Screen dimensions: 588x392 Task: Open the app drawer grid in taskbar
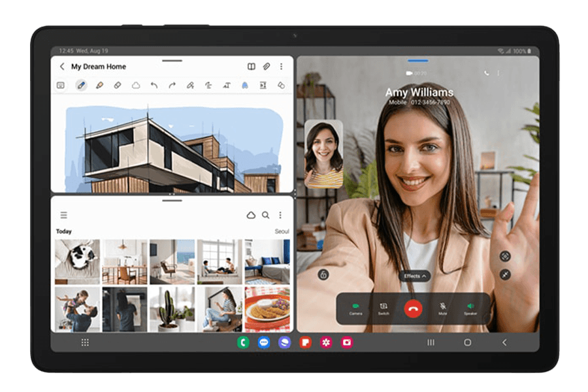(85, 342)
